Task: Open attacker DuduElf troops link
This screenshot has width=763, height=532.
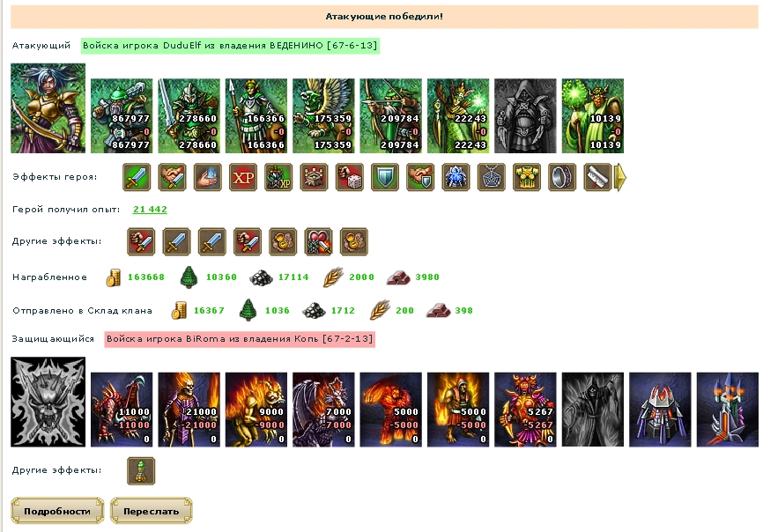Action: tap(230, 45)
